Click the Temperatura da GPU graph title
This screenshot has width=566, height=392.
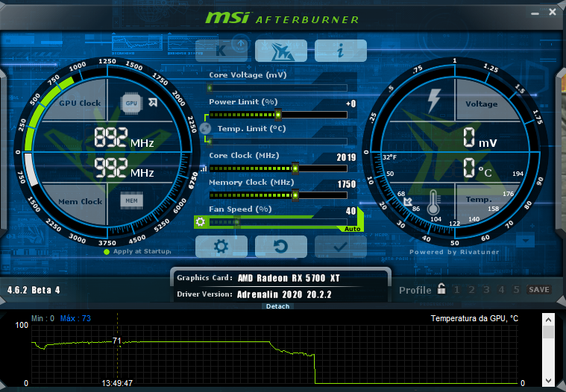tap(474, 318)
